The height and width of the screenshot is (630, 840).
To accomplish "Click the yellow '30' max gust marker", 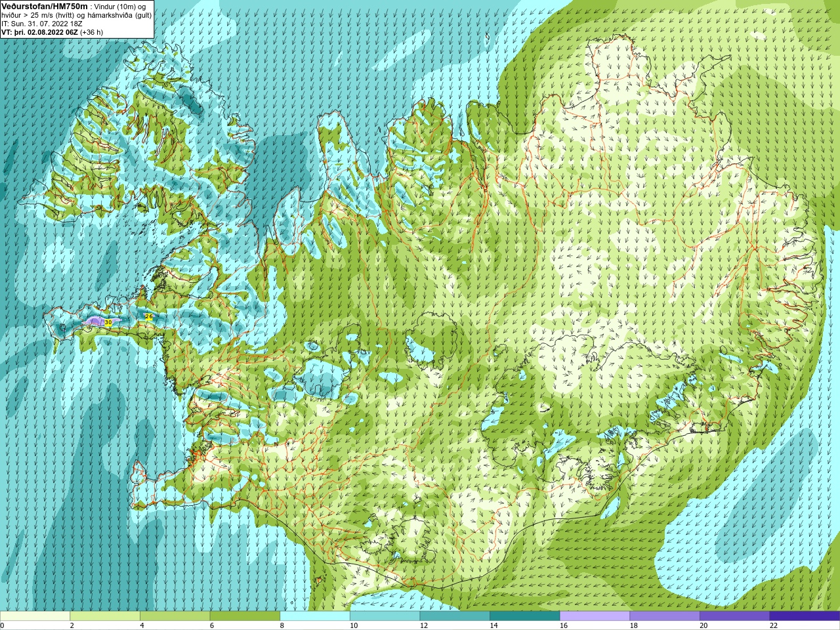I will pyautogui.click(x=108, y=323).
